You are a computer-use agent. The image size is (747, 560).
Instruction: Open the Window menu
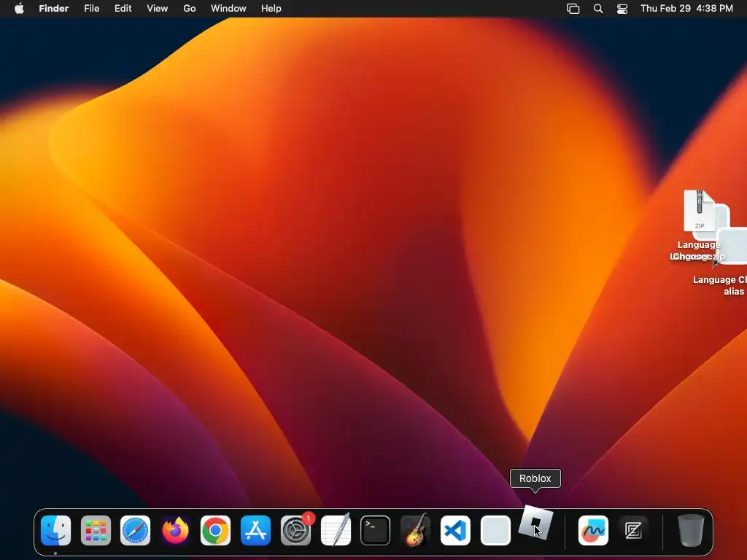tap(228, 9)
